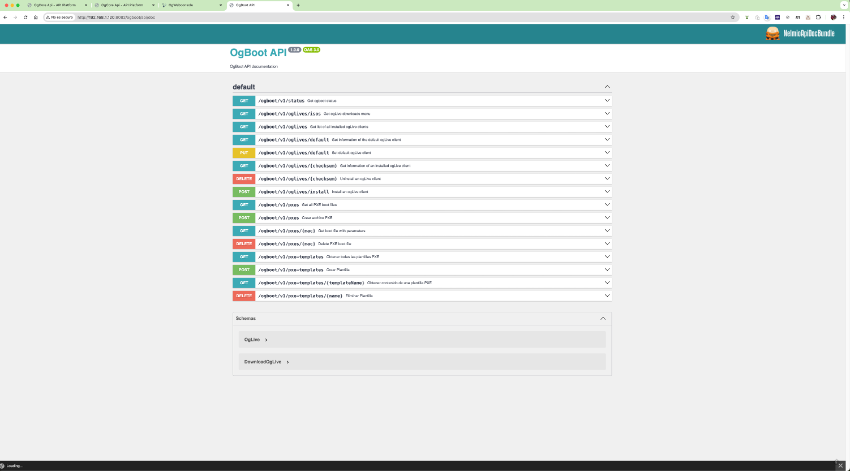Click the browser reload icon
The height and width of the screenshot is (472, 850).
click(31, 17)
